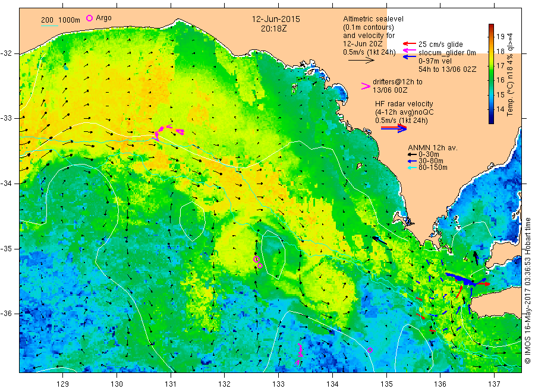The image size is (535, 392).
Task: Click the Argo magenta circle legend marker
Action: point(89,18)
